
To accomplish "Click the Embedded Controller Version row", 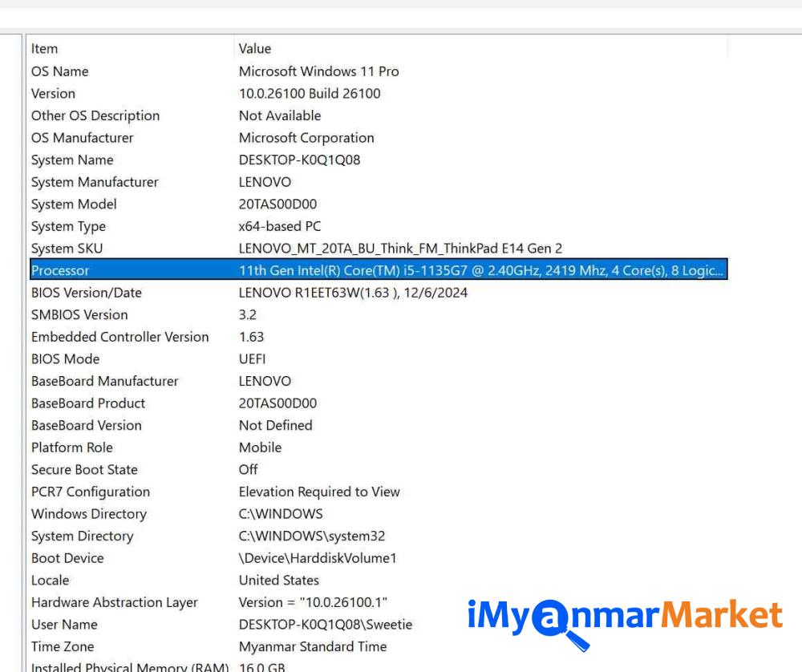I will click(119, 337).
